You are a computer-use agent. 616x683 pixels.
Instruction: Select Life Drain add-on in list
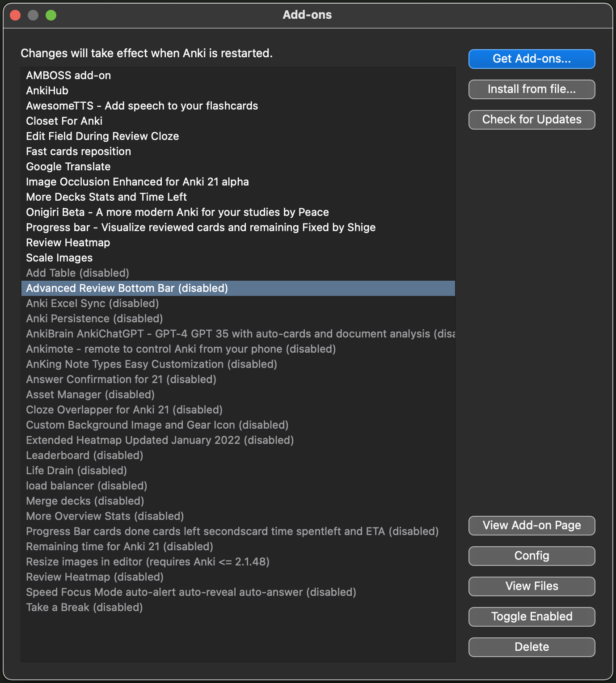(76, 471)
